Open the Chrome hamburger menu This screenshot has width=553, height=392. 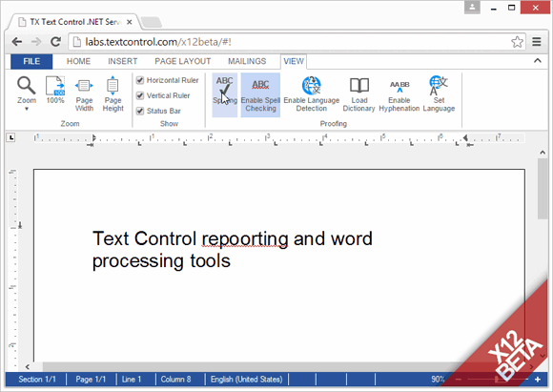[x=537, y=42]
